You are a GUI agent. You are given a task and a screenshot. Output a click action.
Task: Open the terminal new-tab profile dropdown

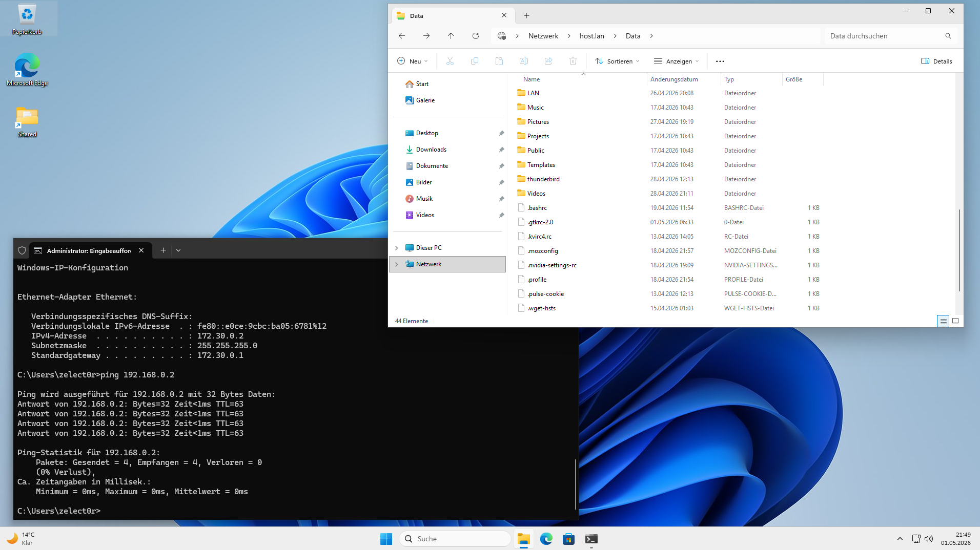point(178,250)
